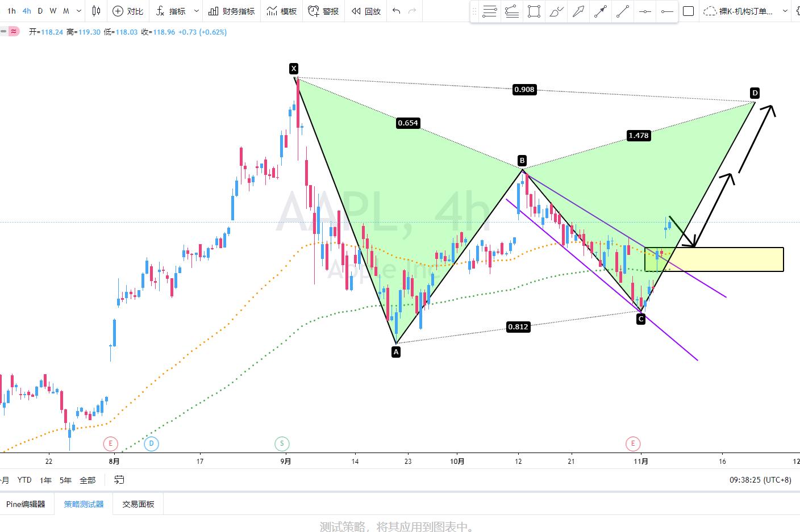Switch to daily (D) timeframe

40,11
